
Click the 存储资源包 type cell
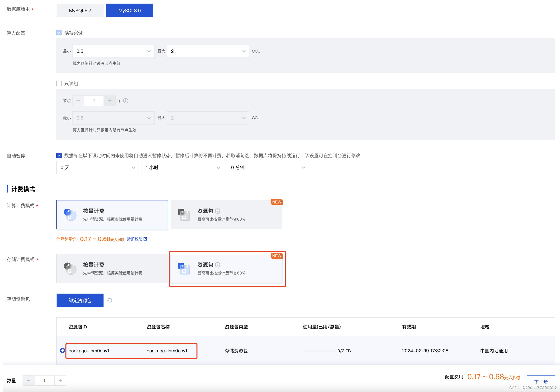[236, 351]
